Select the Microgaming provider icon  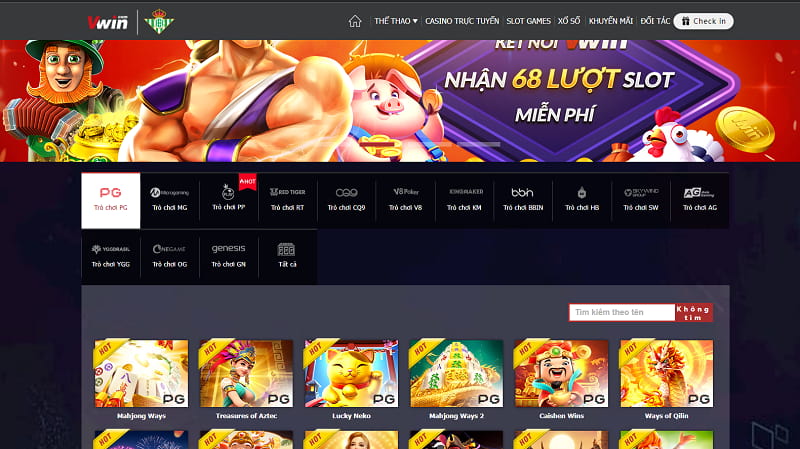(x=169, y=198)
